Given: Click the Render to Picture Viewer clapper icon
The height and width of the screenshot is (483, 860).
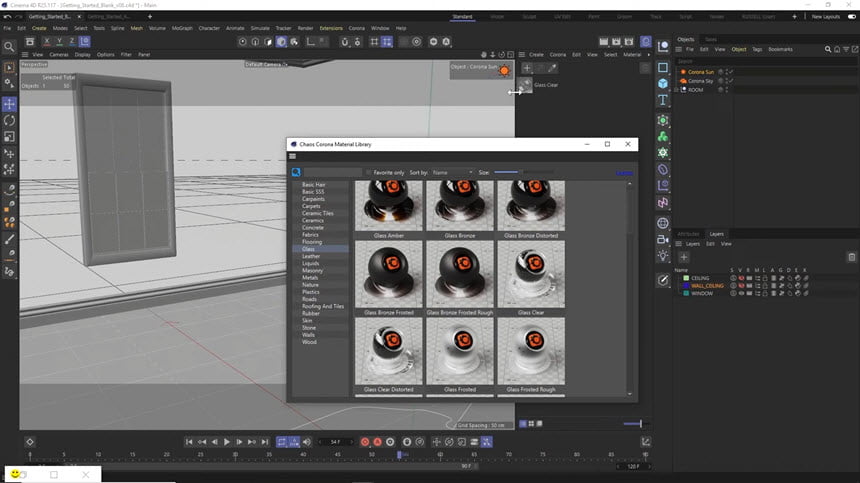Looking at the screenshot, I should pos(616,42).
